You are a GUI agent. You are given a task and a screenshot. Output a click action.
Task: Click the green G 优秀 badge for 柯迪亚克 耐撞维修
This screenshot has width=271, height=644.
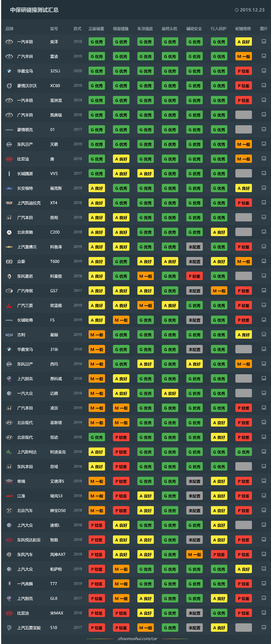click(243, 452)
